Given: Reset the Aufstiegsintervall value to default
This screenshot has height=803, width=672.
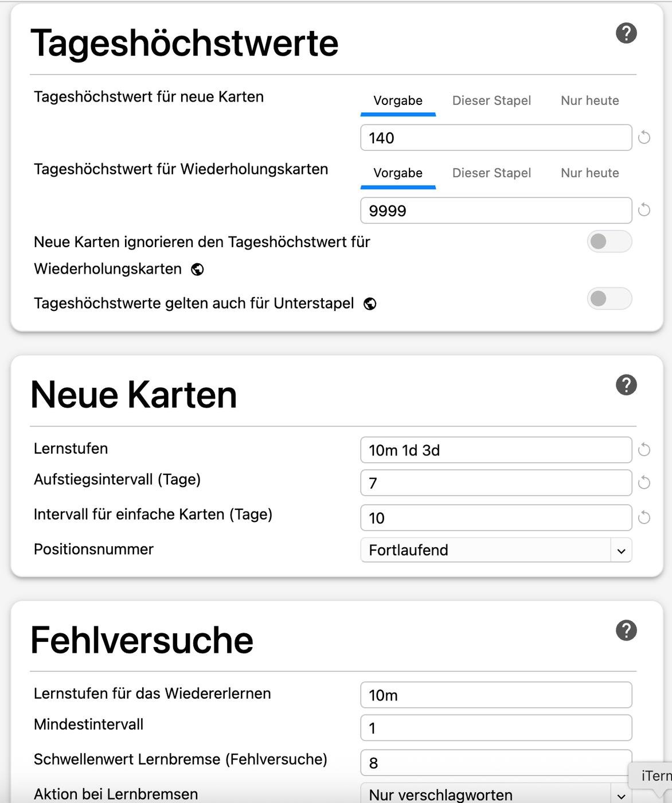Looking at the screenshot, I should 644,483.
